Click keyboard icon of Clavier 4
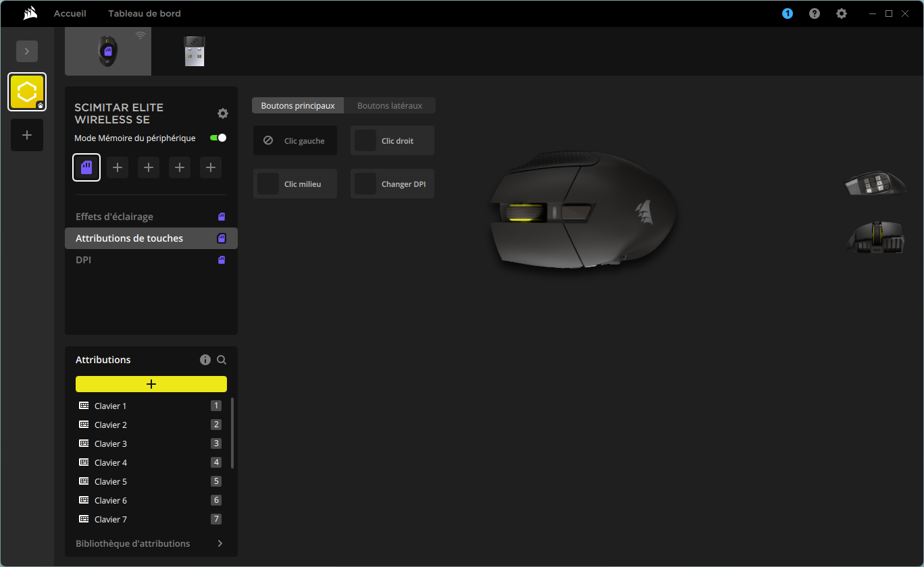The width and height of the screenshot is (924, 567). point(84,462)
